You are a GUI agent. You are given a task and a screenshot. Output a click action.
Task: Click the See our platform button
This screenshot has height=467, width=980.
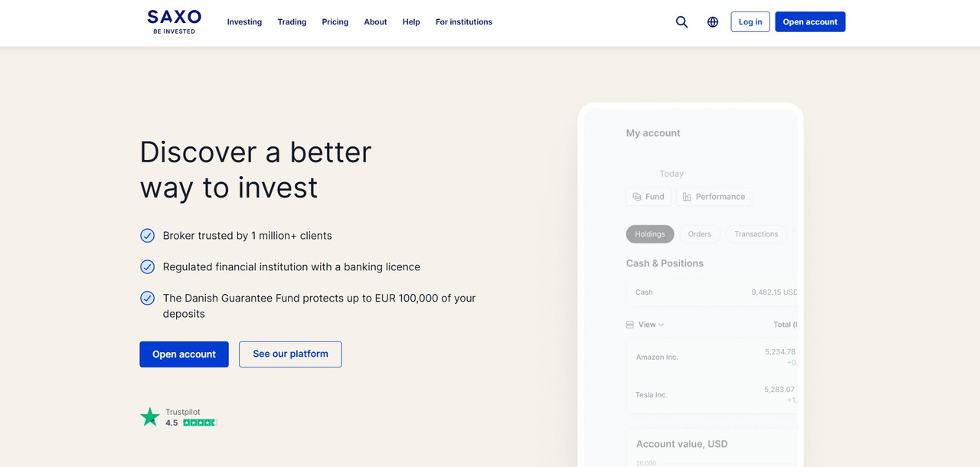(x=290, y=354)
